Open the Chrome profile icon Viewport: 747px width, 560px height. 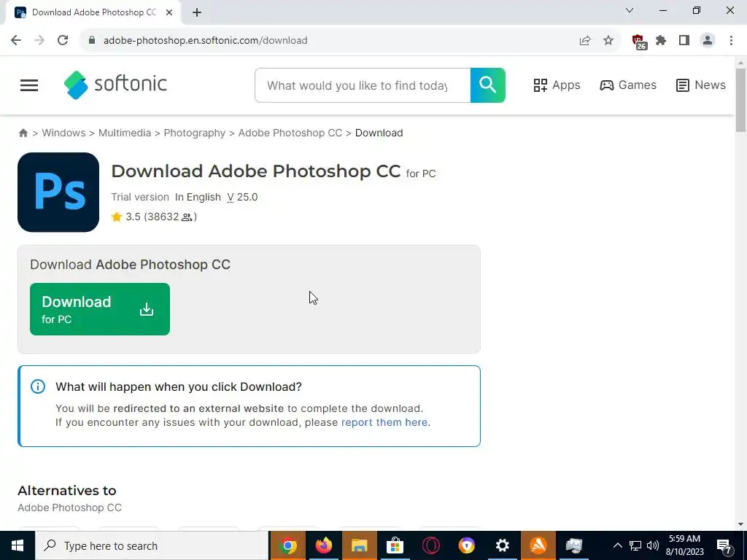click(x=708, y=41)
